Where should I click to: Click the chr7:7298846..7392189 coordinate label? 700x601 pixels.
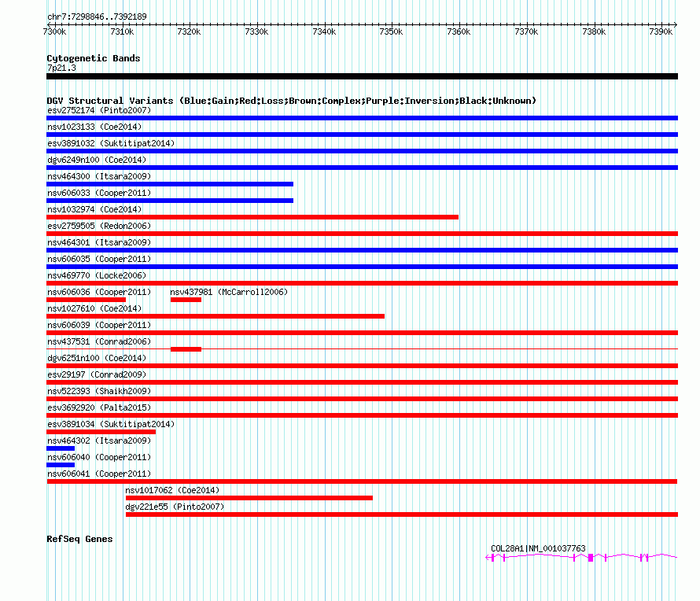pos(97,17)
